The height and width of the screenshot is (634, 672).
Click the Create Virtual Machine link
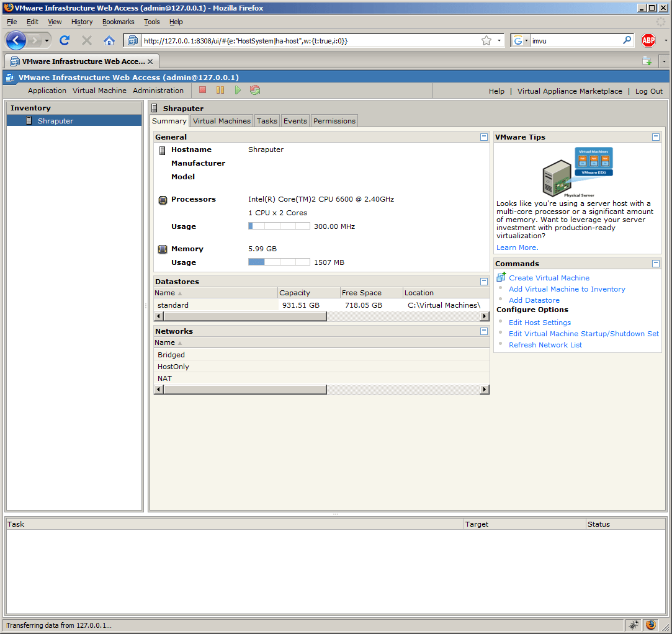(549, 277)
